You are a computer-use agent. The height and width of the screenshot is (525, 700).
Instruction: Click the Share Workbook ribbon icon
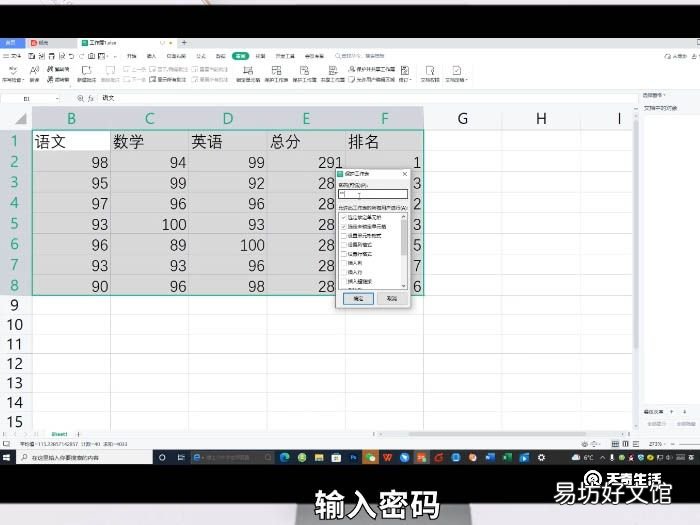tap(333, 71)
